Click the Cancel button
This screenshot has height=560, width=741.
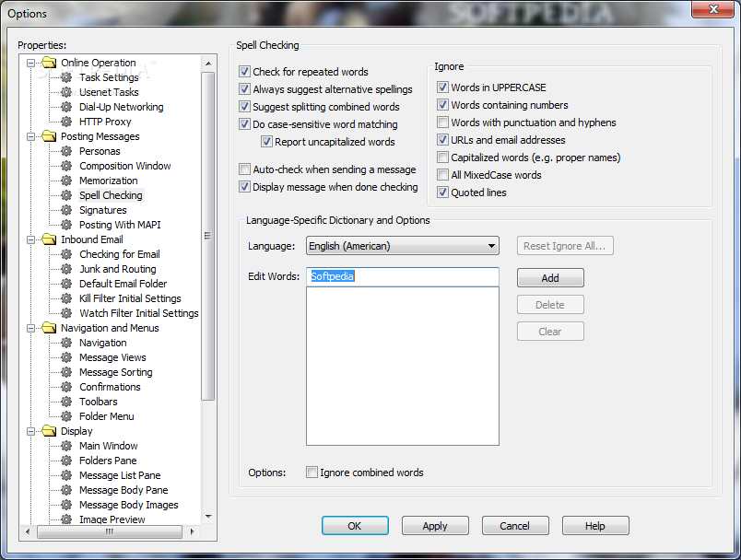515,526
